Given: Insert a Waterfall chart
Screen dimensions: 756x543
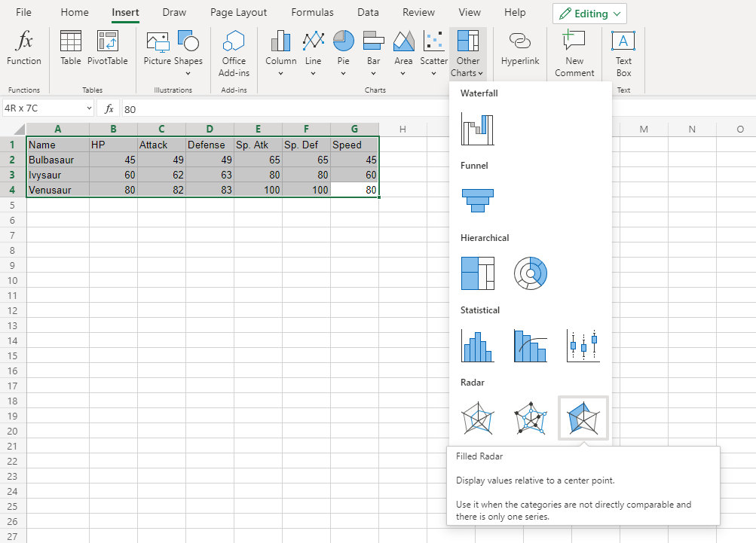Looking at the screenshot, I should coord(477,130).
